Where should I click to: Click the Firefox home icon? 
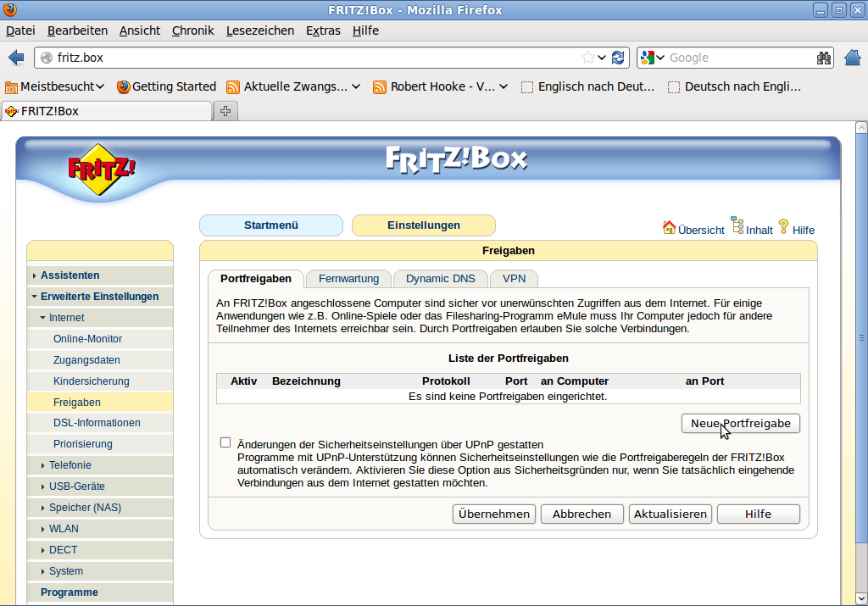[852, 58]
